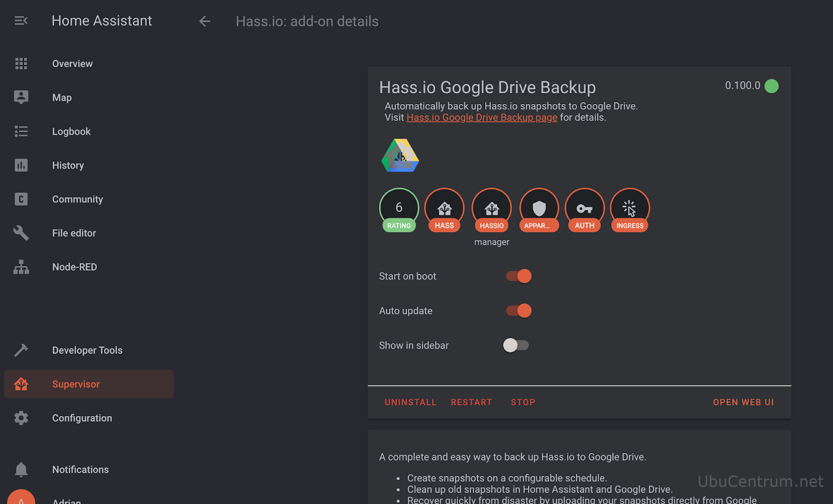Click the Logbook list icon

[x=21, y=131]
